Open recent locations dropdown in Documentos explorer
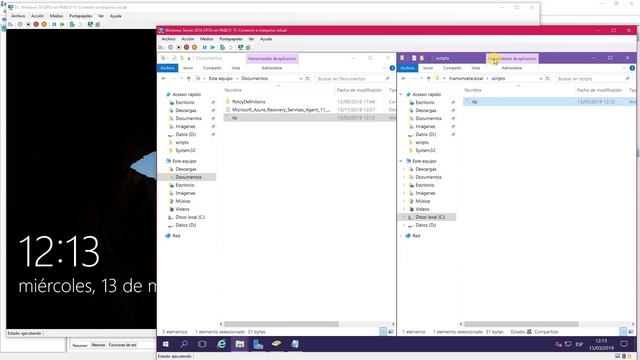Viewport: 640px width, 360px height. point(181,78)
